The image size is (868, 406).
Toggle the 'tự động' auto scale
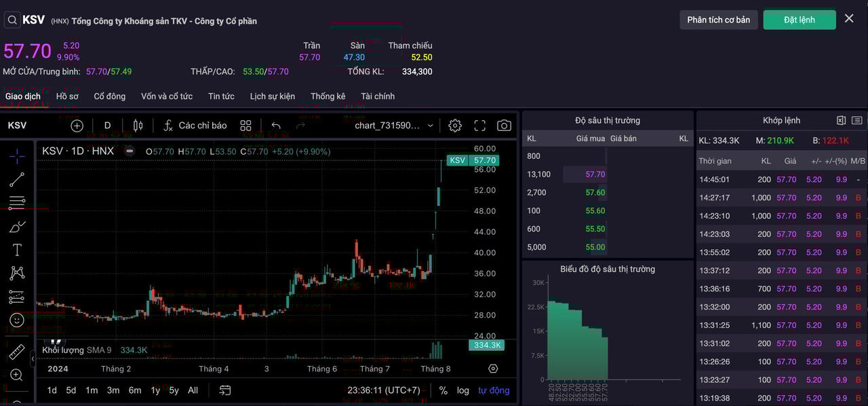494,390
